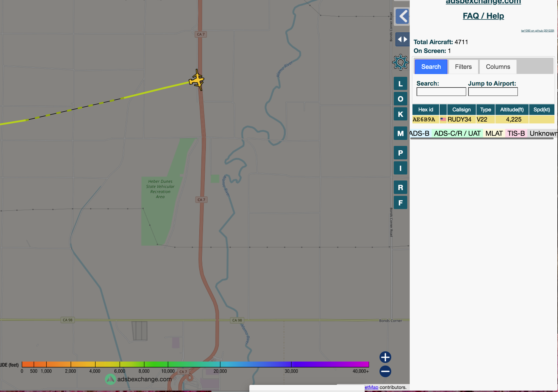Toggle the P map button

(400, 153)
